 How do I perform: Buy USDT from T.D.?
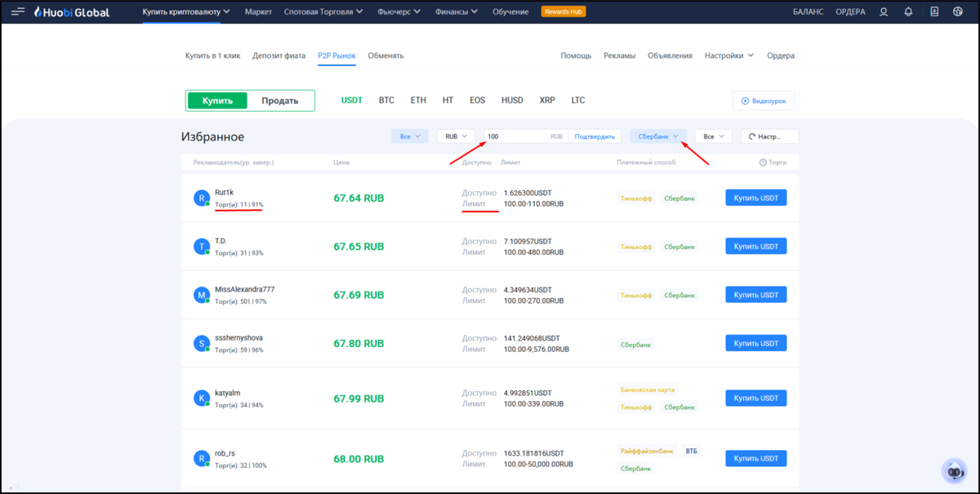[756, 246]
